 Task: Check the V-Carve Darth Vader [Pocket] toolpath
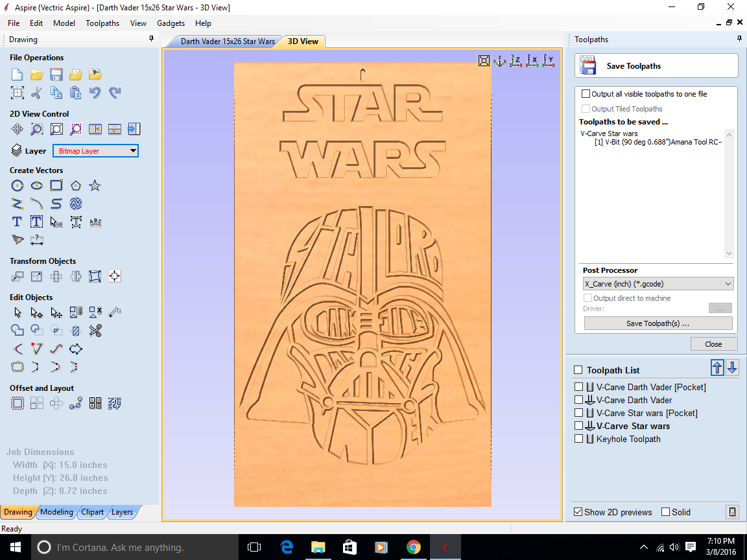(578, 387)
